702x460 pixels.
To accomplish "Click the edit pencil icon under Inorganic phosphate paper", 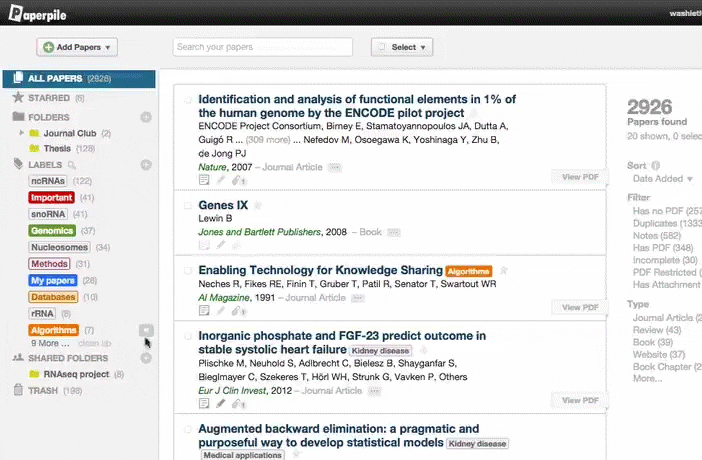I will [x=221, y=403].
